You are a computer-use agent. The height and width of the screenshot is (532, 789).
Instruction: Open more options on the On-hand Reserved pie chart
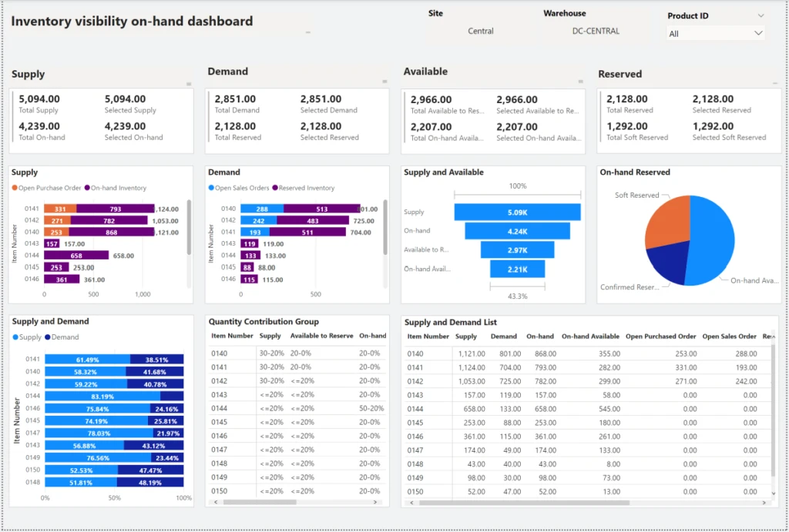click(x=774, y=172)
